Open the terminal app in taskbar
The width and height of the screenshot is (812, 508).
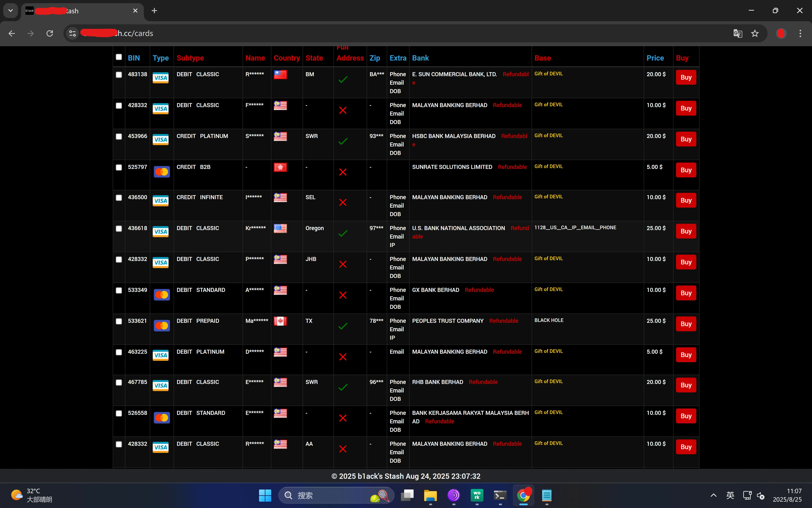[x=500, y=495]
